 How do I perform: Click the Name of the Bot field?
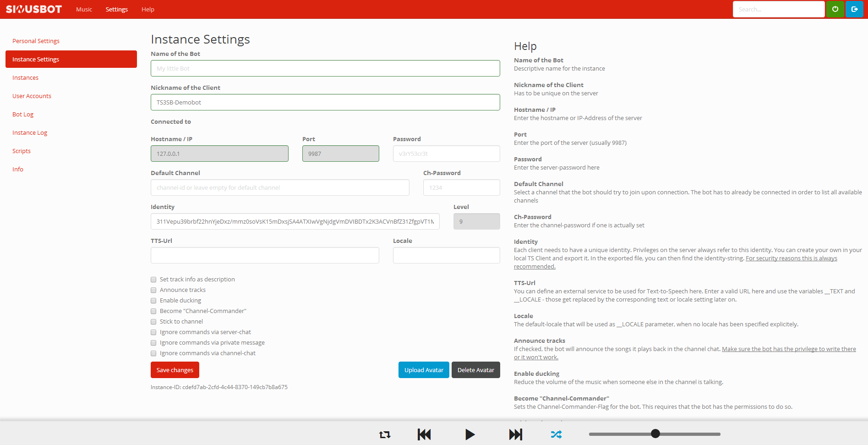coord(325,68)
